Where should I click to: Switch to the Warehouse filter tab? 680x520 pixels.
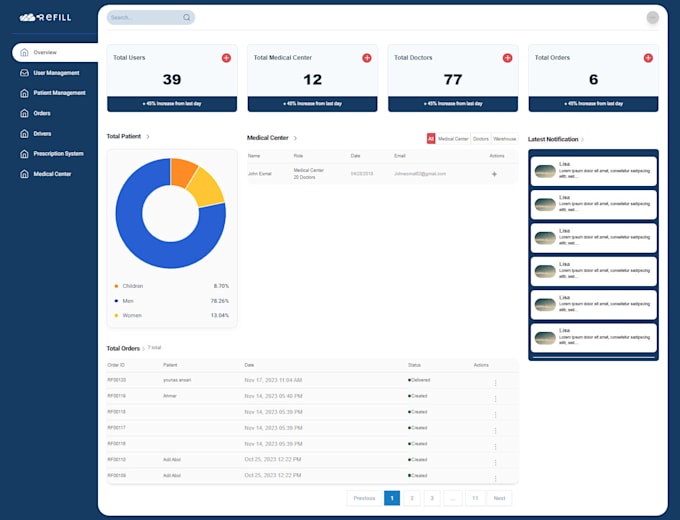(505, 138)
